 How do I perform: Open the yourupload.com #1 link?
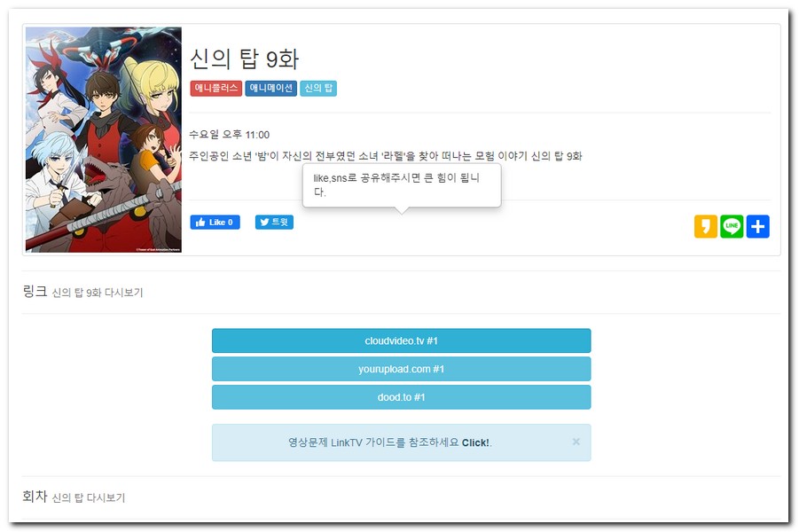pos(401,369)
